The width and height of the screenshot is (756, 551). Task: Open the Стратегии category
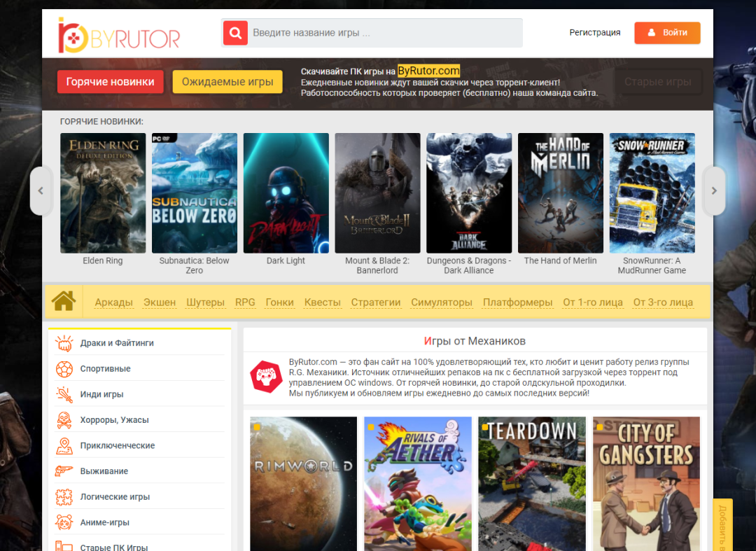(x=376, y=302)
